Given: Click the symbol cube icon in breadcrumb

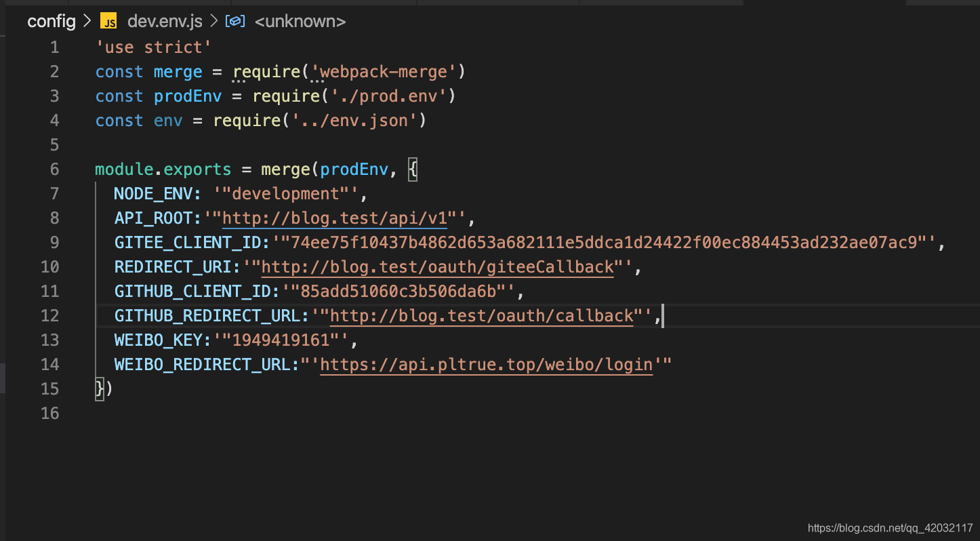Looking at the screenshot, I should pyautogui.click(x=235, y=22).
